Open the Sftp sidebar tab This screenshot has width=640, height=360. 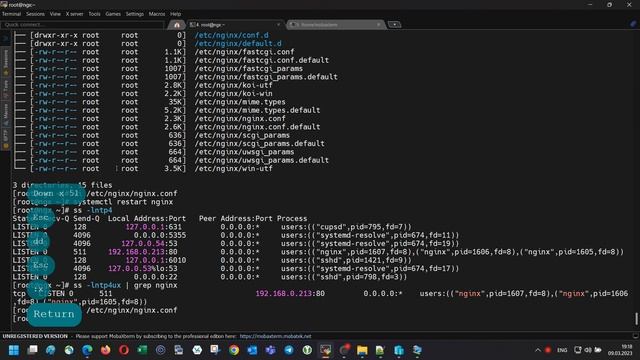[x=6, y=140]
